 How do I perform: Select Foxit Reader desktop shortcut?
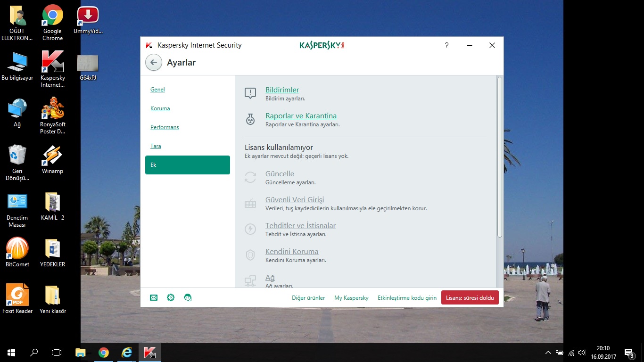17,299
